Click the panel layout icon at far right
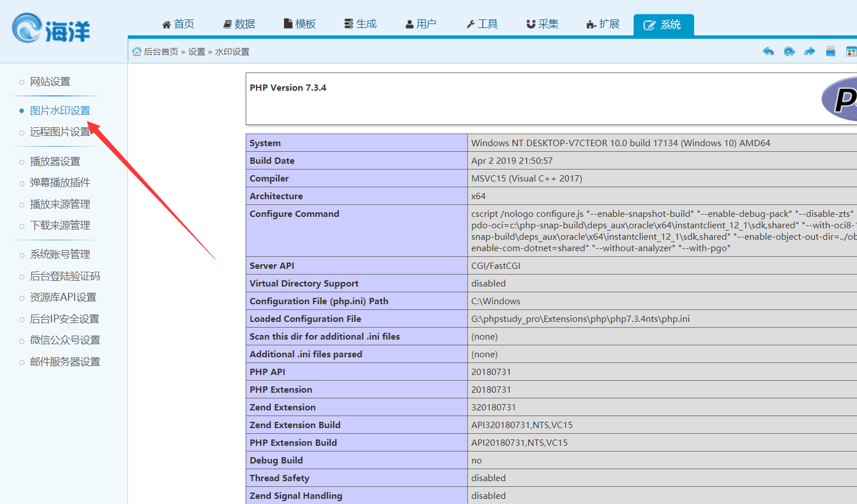This screenshot has width=857, height=504. (851, 51)
